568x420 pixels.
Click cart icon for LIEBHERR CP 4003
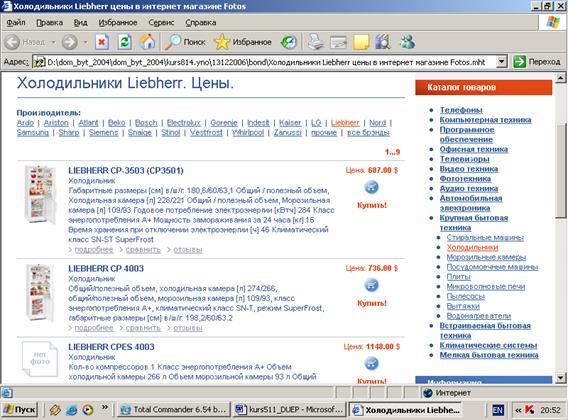[x=371, y=285]
